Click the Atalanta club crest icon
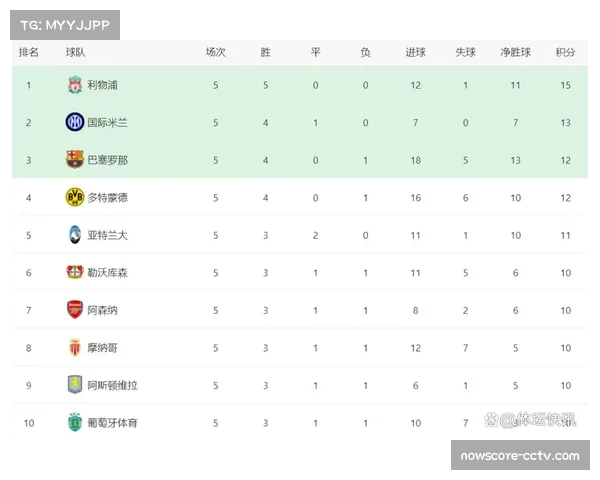Viewport: 600px width, 480px height. pos(75,235)
